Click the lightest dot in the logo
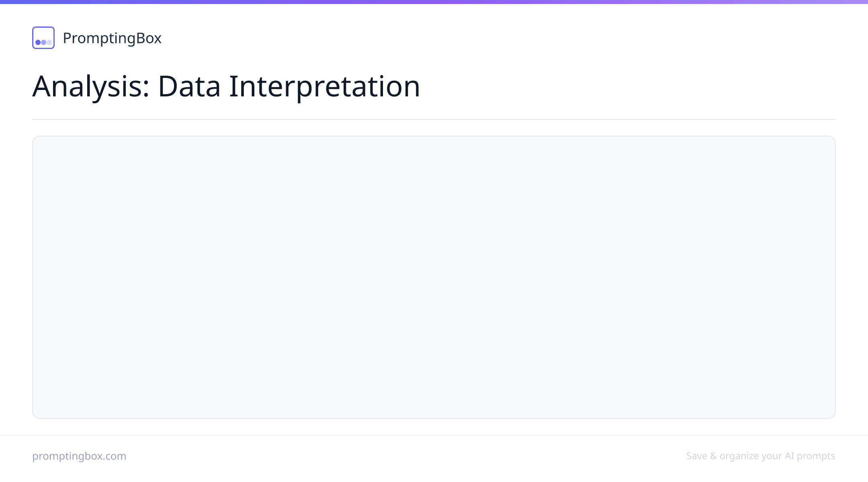Screen dimensions: 868x482 click(49, 42)
